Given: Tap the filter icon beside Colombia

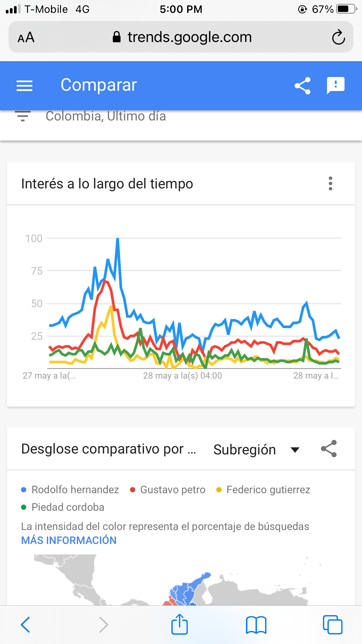Looking at the screenshot, I should coord(23,116).
